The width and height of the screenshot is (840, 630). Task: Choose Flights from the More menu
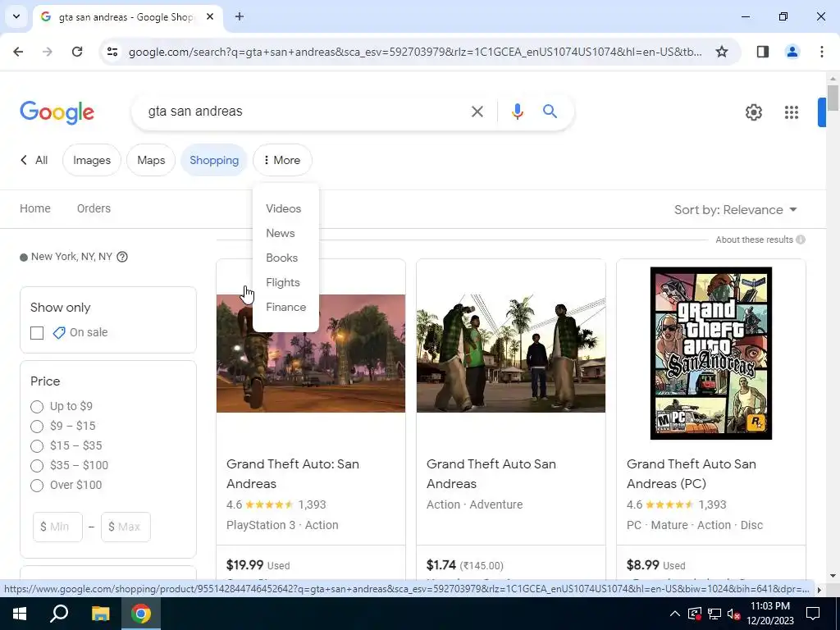pos(283,282)
